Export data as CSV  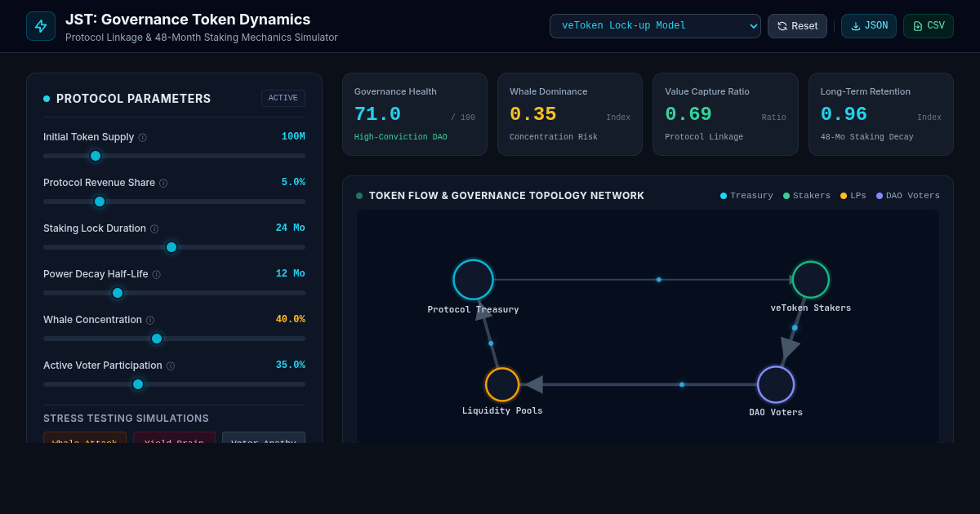coord(929,26)
